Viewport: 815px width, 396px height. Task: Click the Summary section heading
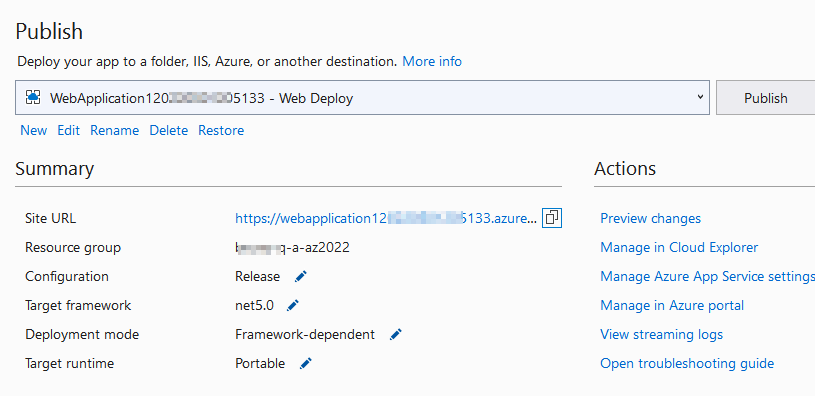55,169
